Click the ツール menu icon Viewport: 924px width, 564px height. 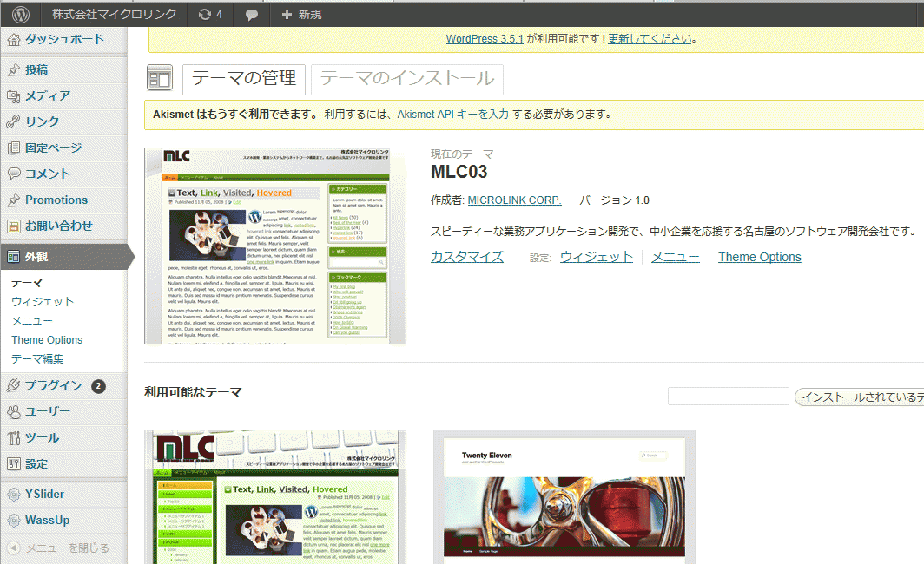point(14,437)
